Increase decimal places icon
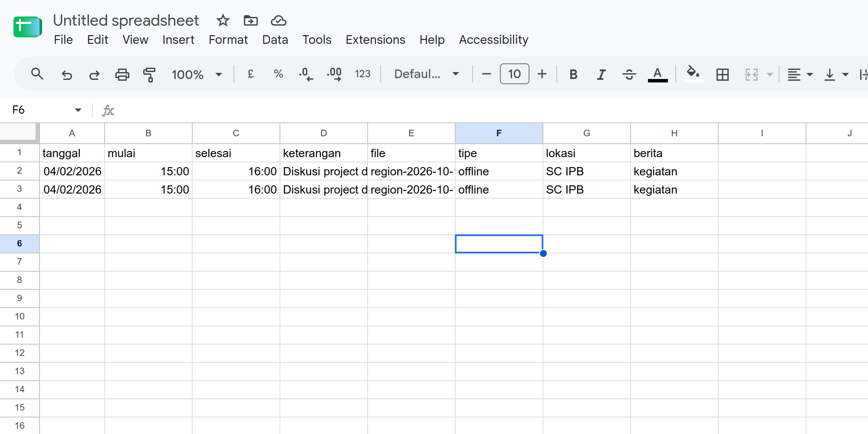868x434 pixels. click(334, 74)
